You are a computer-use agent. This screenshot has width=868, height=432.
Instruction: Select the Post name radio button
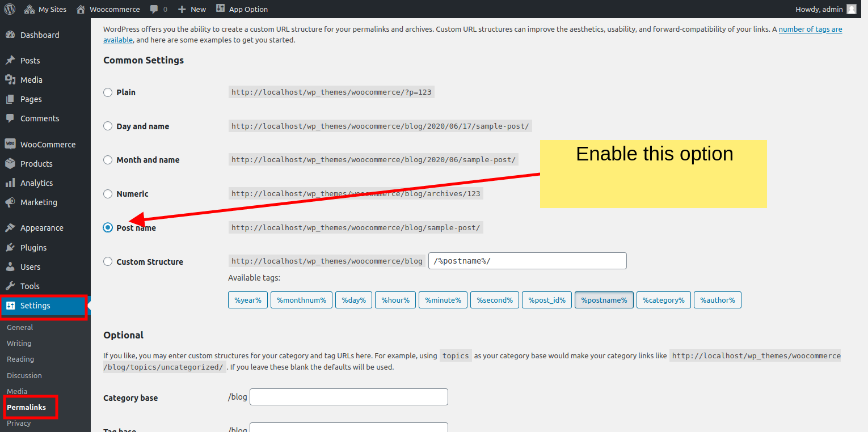tap(108, 227)
